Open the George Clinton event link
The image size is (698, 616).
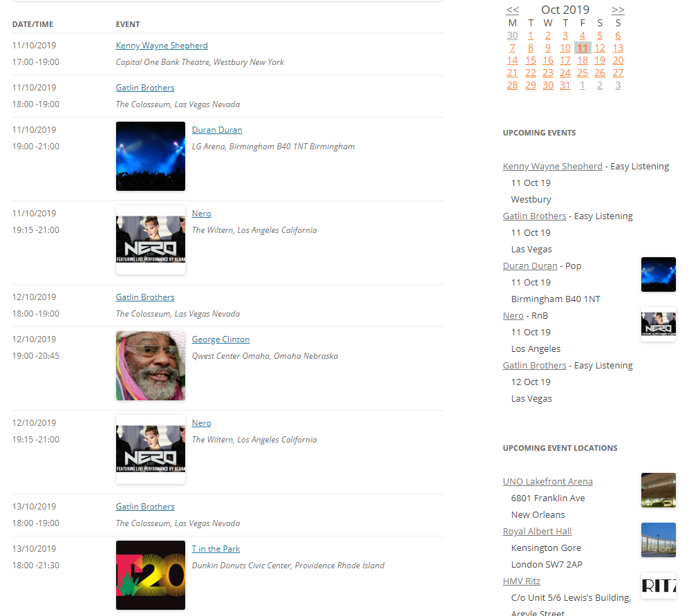click(220, 339)
